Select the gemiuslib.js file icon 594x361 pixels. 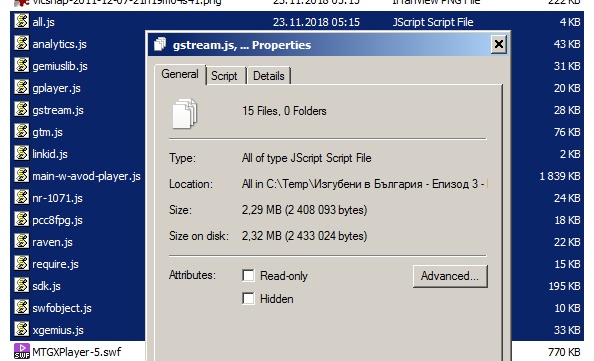click(x=22, y=65)
